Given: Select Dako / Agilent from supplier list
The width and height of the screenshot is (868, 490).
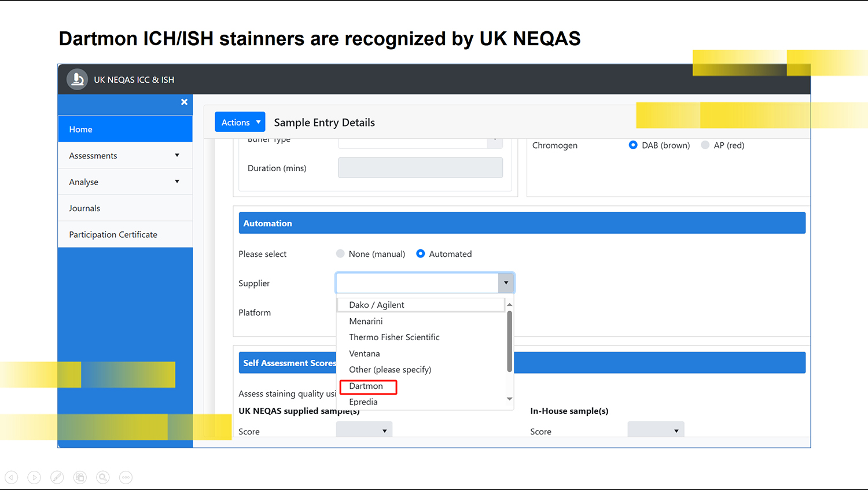Looking at the screenshot, I should [421, 305].
